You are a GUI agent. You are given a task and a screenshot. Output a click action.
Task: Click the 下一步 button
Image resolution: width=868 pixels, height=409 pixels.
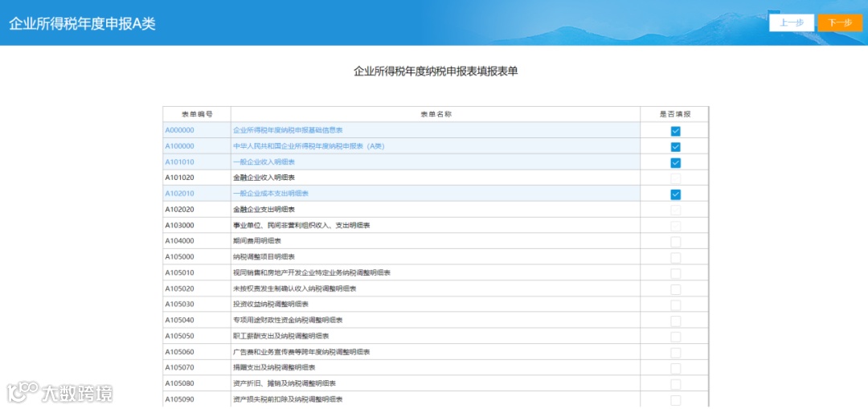coord(840,22)
